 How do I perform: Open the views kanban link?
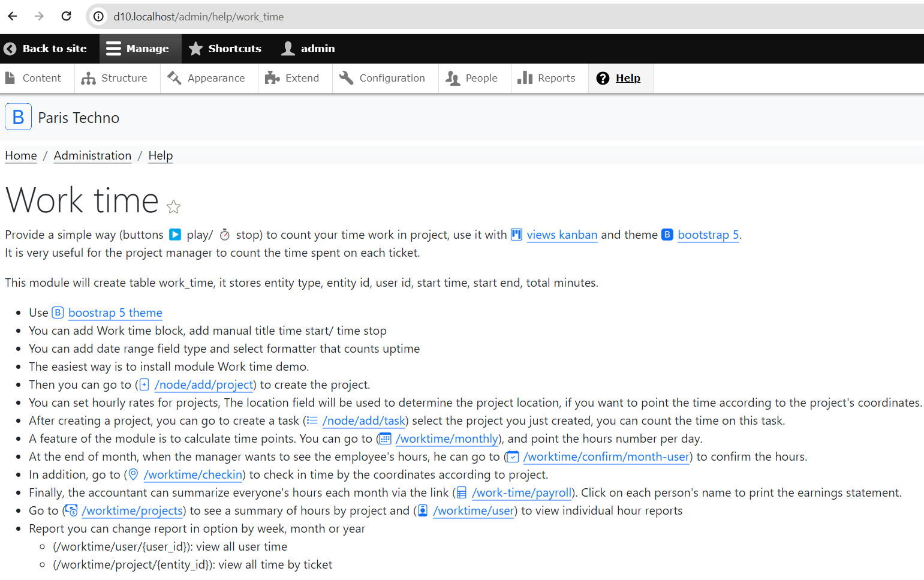pos(562,235)
